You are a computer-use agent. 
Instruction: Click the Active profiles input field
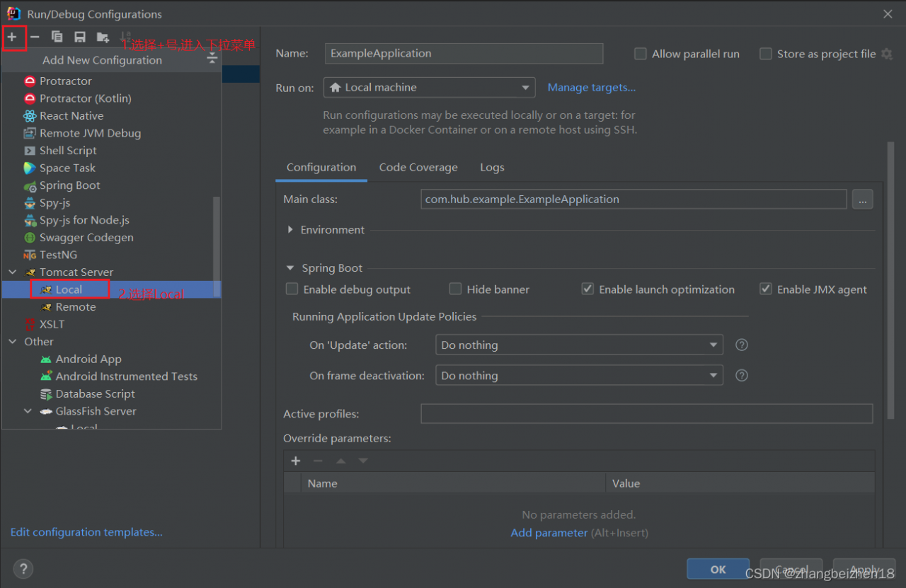tap(647, 414)
